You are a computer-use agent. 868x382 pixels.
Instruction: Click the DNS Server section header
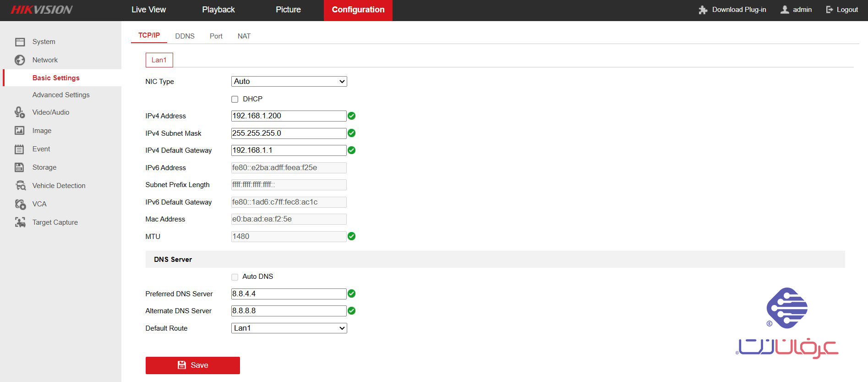[495, 260]
